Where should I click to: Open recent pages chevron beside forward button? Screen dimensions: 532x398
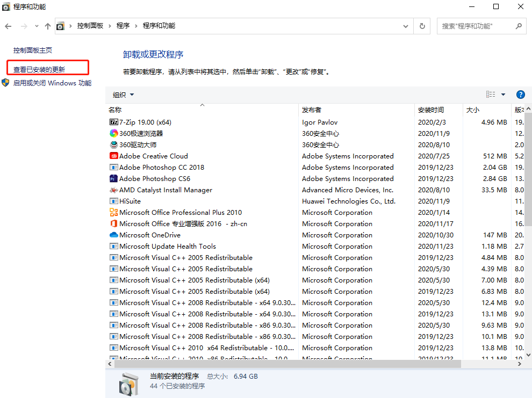click(37, 25)
